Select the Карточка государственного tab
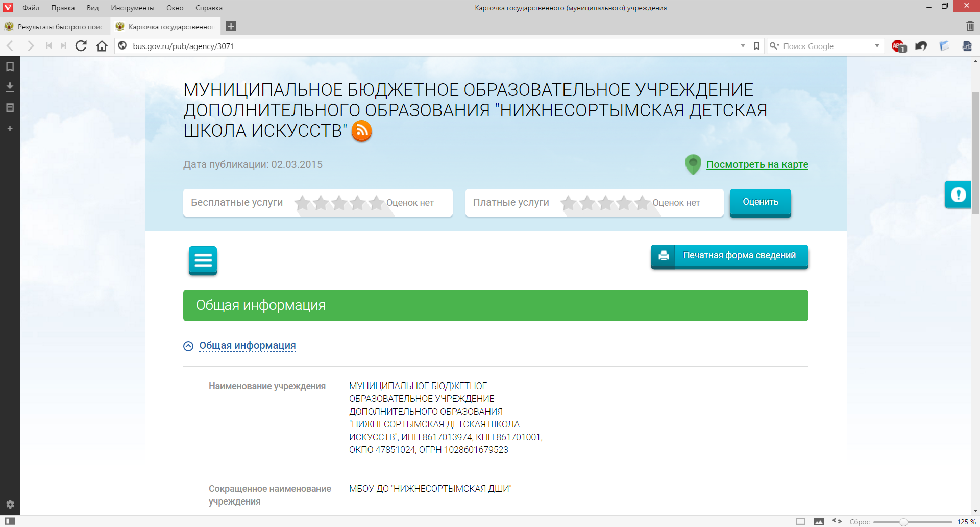The width and height of the screenshot is (980, 527). (x=165, y=26)
